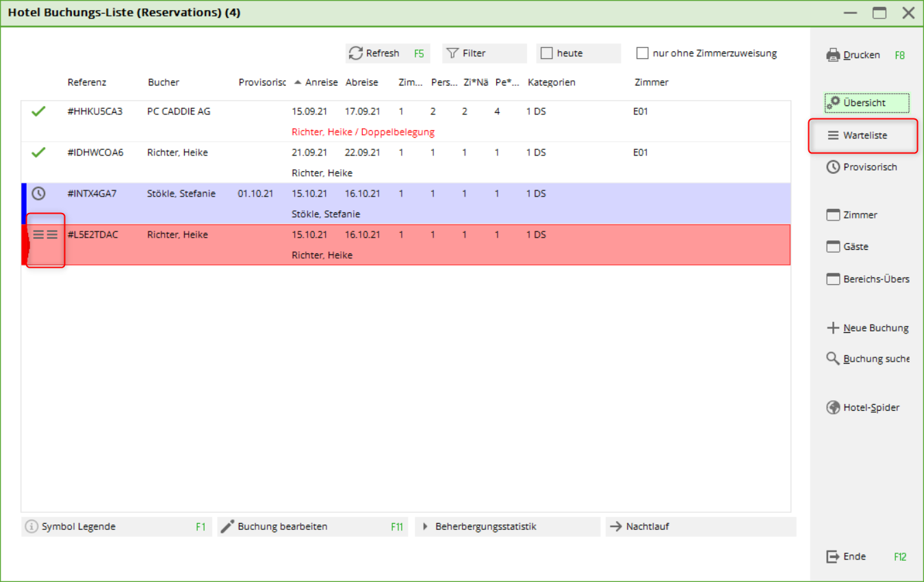The image size is (924, 582).
Task: Click the pencil icon of Buchung bearbeiten
Action: (227, 527)
